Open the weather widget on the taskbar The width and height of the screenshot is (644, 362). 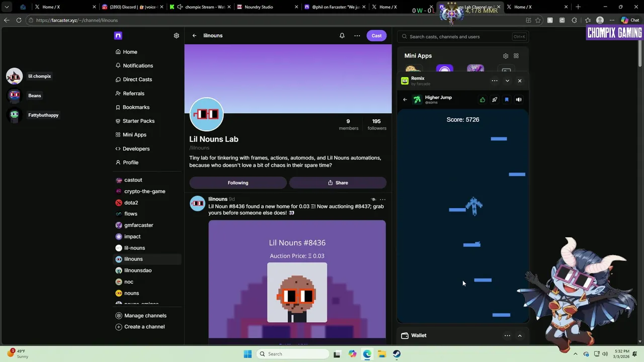tap(18, 353)
